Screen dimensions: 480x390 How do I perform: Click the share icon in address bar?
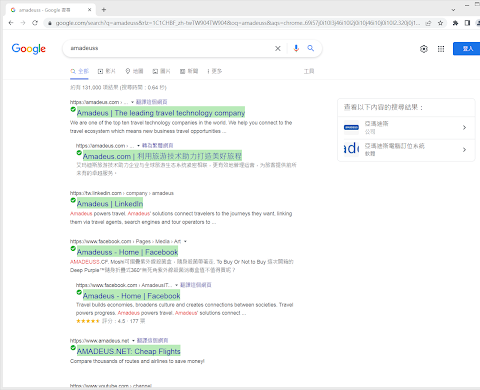(x=429, y=23)
